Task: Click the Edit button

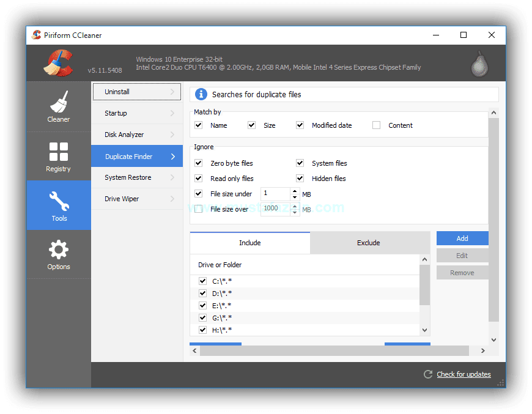Action: pyautogui.click(x=462, y=256)
